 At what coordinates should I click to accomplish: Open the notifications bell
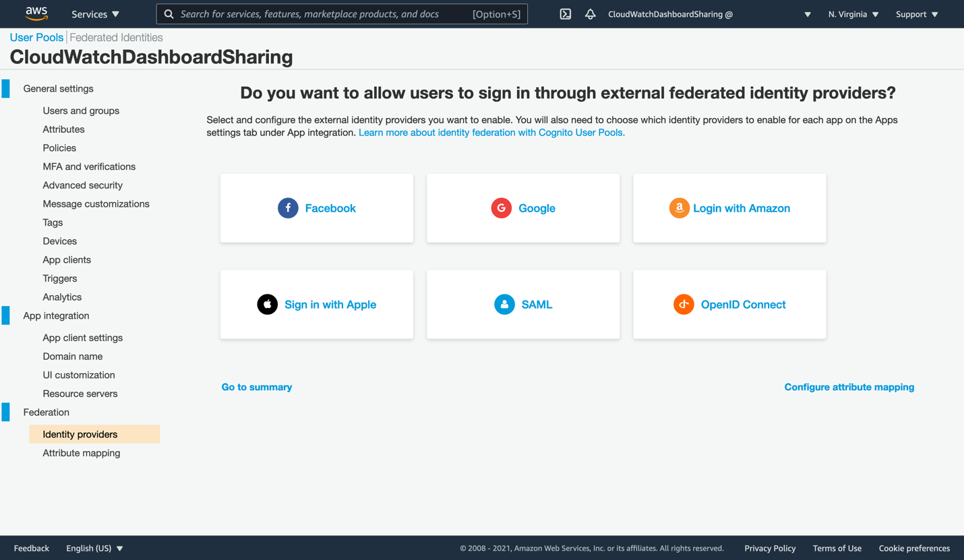click(590, 13)
